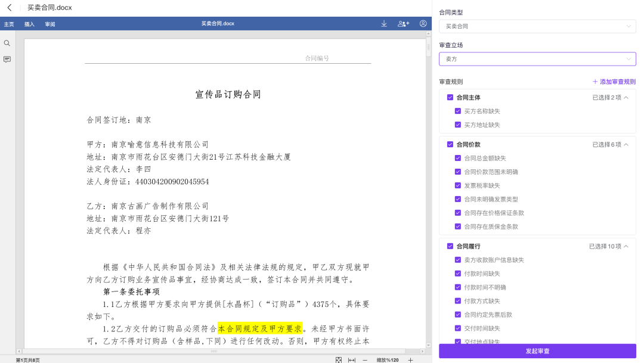Open the 合同类型 dropdown
This screenshot has width=644, height=363.
point(537,26)
